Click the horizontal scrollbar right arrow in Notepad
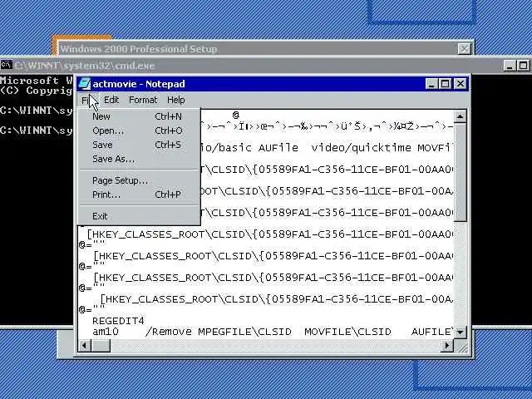The image size is (532, 399). pos(447,346)
